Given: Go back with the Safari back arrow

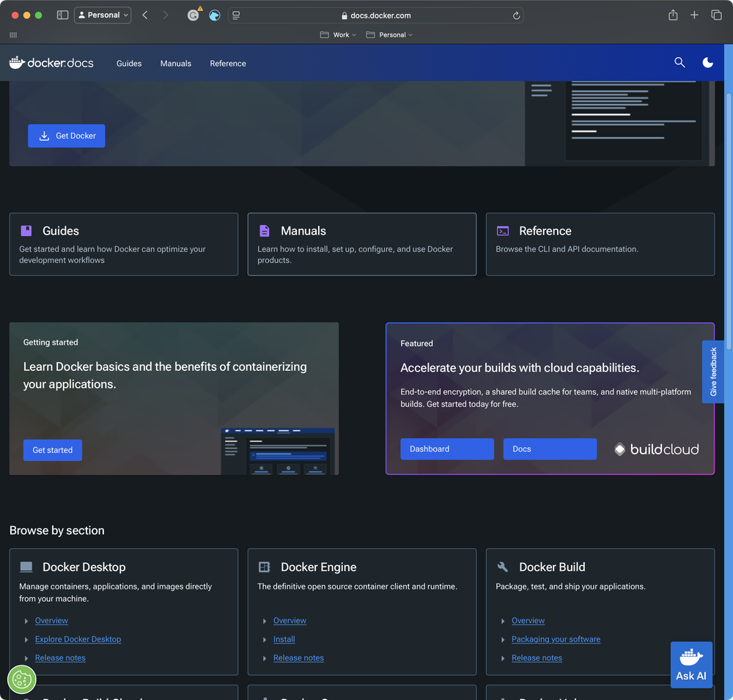Looking at the screenshot, I should click(145, 15).
